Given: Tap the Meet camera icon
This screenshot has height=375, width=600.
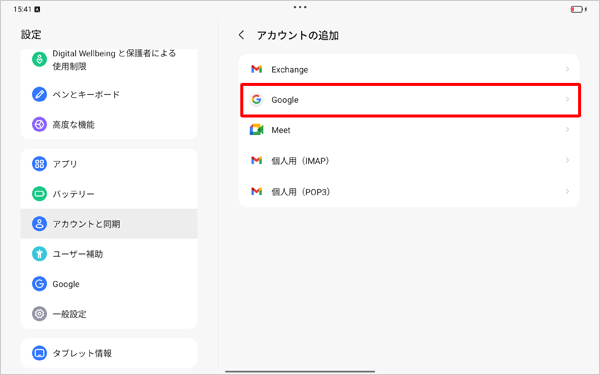Looking at the screenshot, I should 256,130.
